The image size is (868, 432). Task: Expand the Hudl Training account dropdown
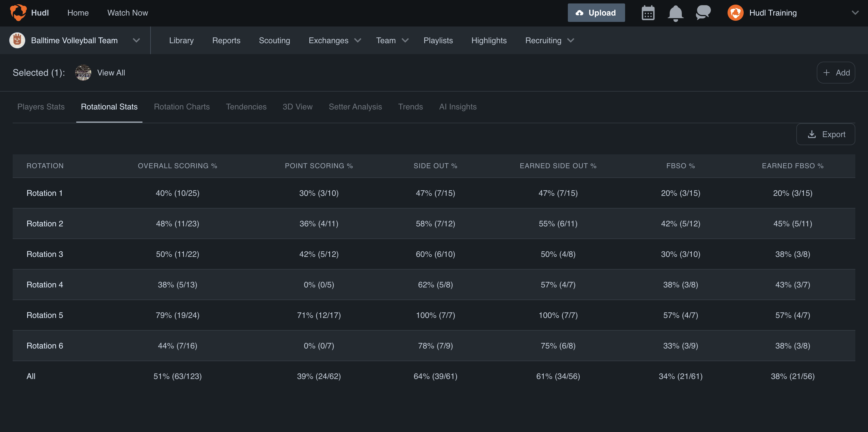(855, 13)
